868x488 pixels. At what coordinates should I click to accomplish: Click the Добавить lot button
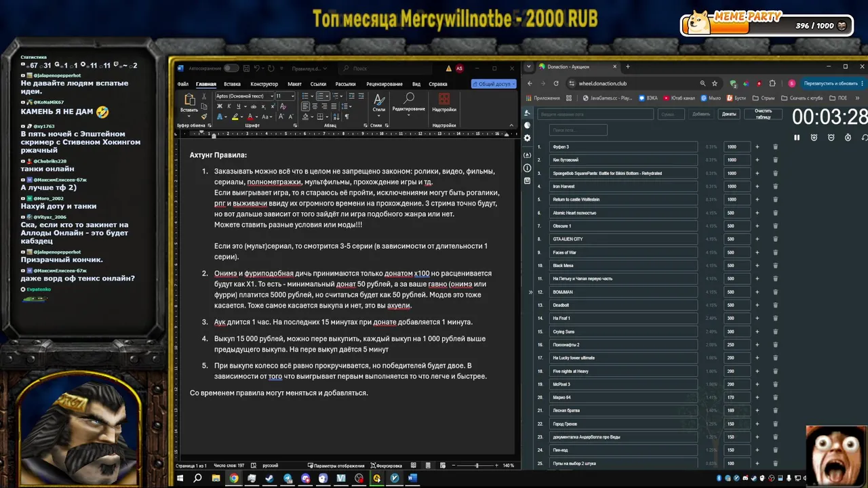[701, 114]
